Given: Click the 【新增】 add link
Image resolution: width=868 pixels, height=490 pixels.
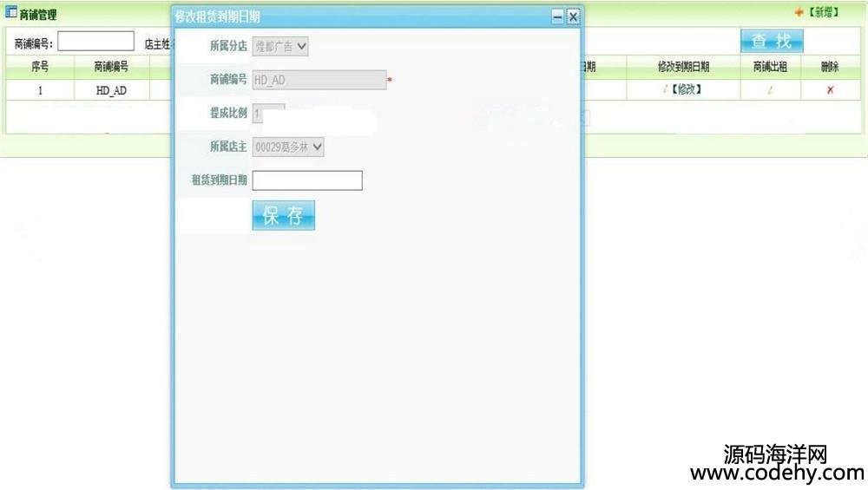Looking at the screenshot, I should point(824,11).
